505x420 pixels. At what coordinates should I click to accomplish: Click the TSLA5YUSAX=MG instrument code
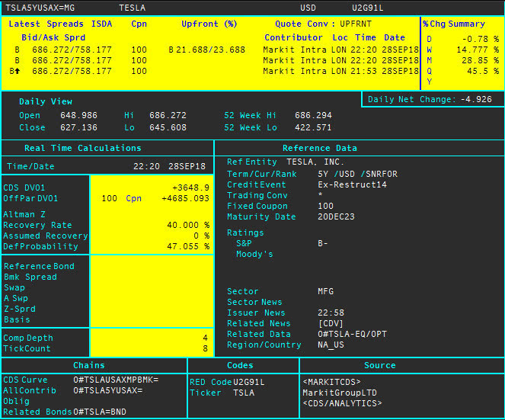pos(40,8)
